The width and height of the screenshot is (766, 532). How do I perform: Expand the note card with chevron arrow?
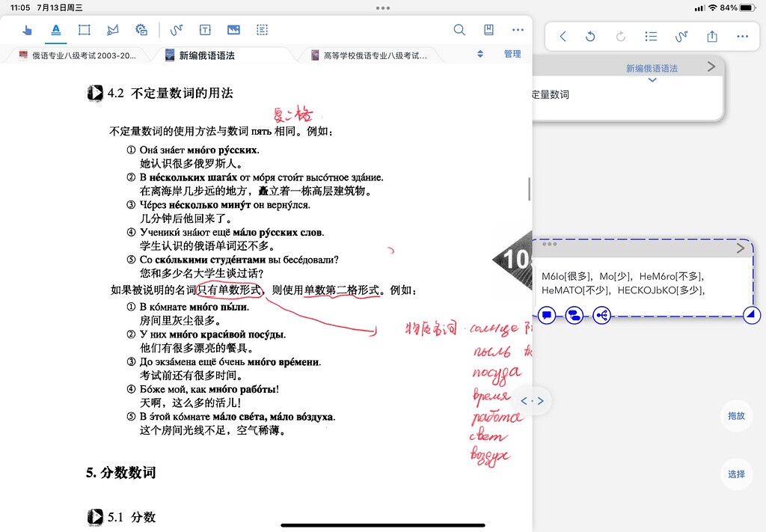tap(740, 248)
